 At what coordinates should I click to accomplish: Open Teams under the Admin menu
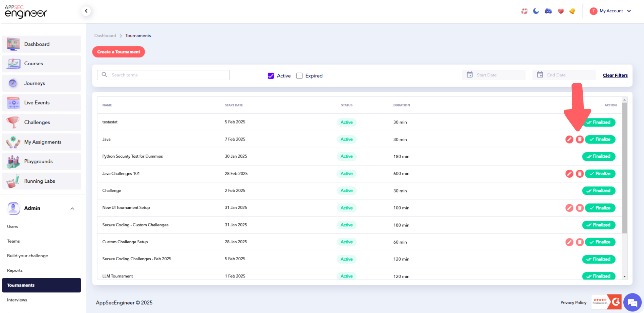coord(14,241)
